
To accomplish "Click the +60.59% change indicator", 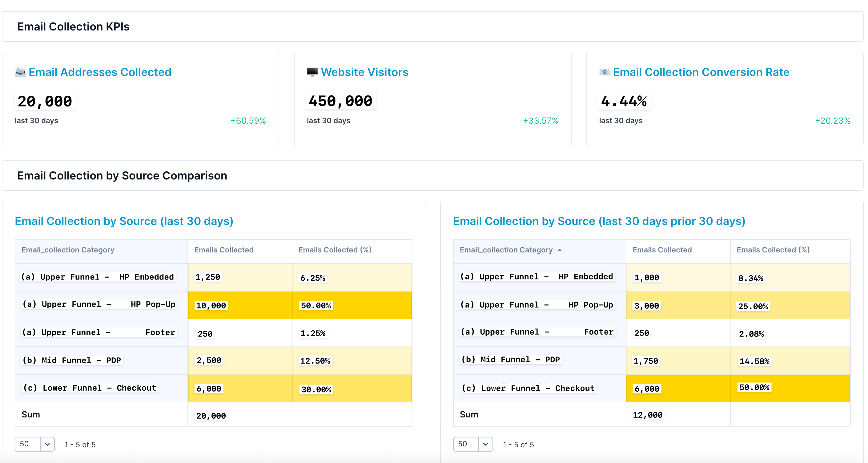I will [x=248, y=121].
